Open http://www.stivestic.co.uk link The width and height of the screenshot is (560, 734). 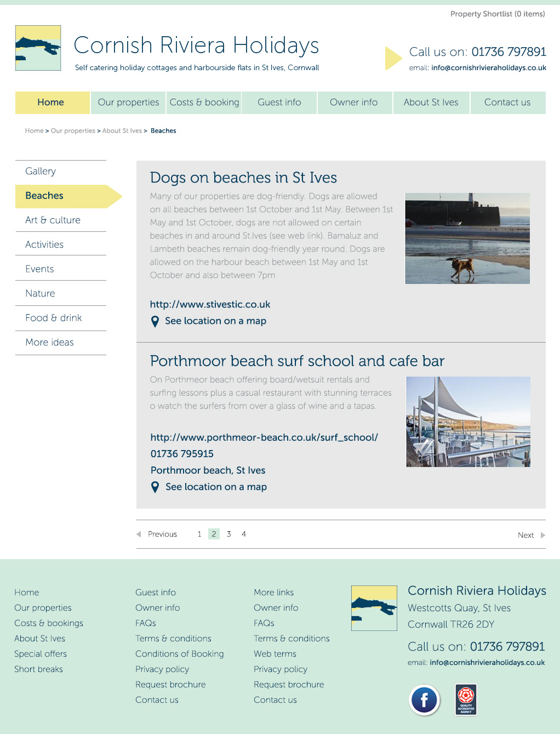(210, 304)
